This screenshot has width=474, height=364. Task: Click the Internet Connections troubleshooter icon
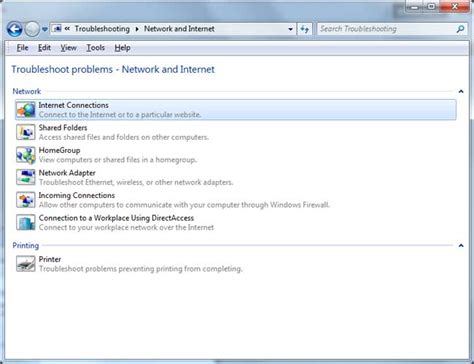pos(26,110)
